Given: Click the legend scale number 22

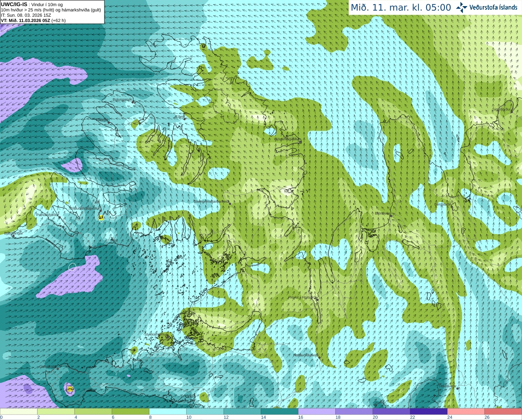Looking at the screenshot, I should (x=412, y=417).
